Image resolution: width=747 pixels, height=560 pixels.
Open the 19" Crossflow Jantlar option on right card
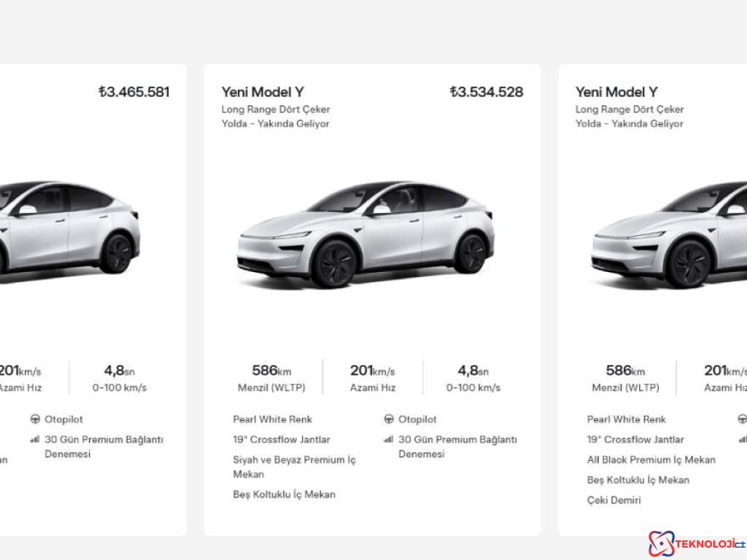pos(636,439)
